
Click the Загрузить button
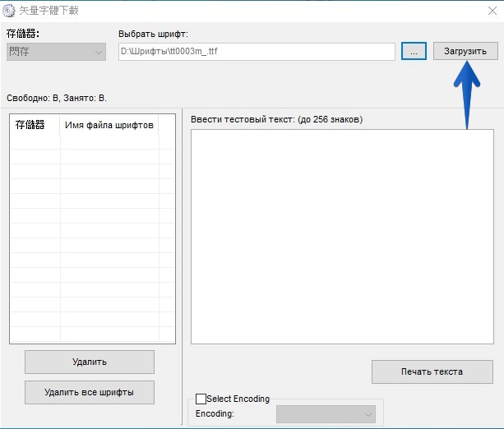pyautogui.click(x=465, y=51)
